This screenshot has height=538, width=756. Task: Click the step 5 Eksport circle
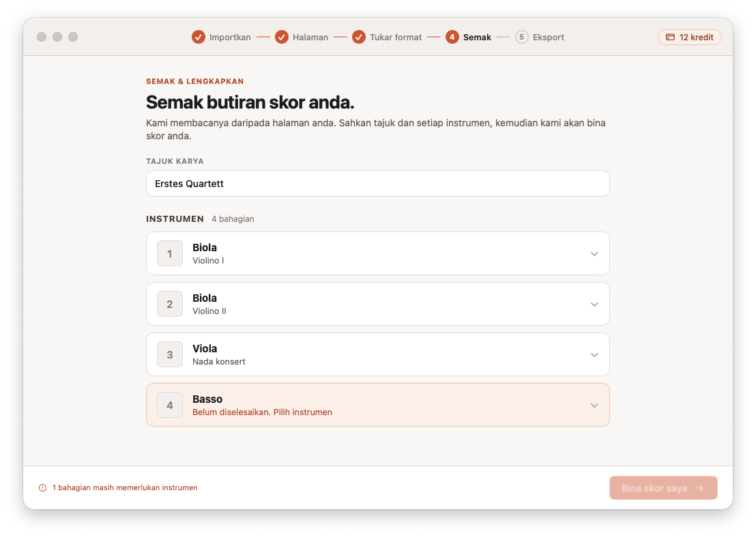click(x=522, y=37)
